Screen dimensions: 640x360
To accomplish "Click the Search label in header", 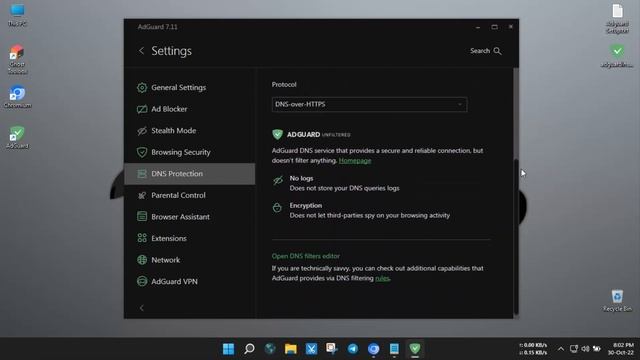I will (480, 51).
